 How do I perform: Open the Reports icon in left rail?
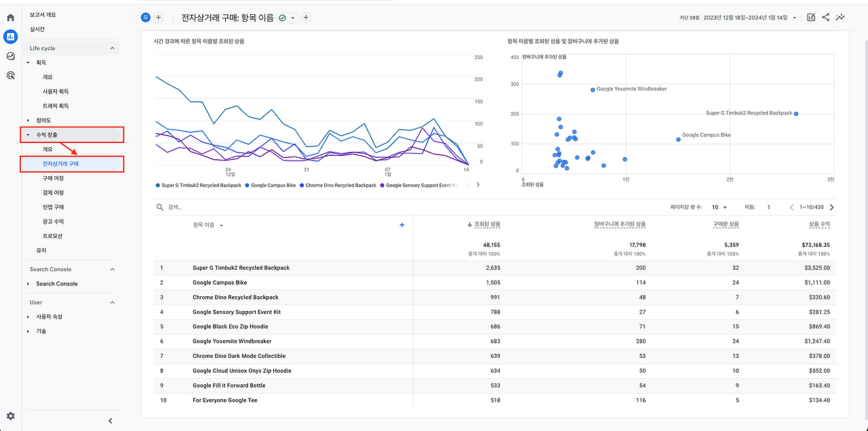pos(10,37)
